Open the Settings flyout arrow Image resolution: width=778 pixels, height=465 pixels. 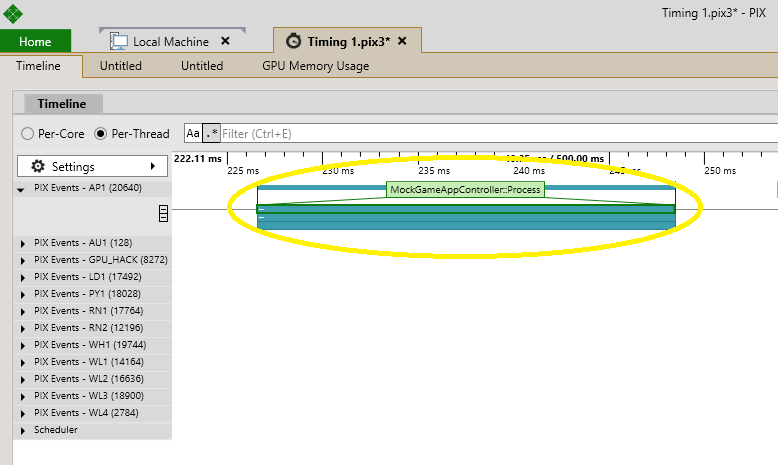(x=153, y=166)
